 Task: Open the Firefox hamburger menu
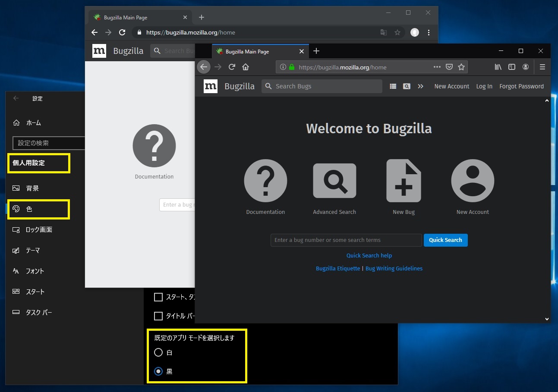pyautogui.click(x=542, y=67)
